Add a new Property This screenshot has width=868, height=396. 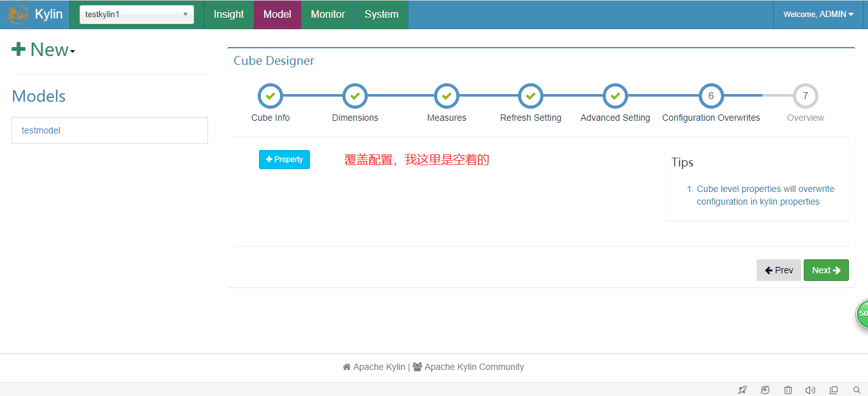[284, 160]
